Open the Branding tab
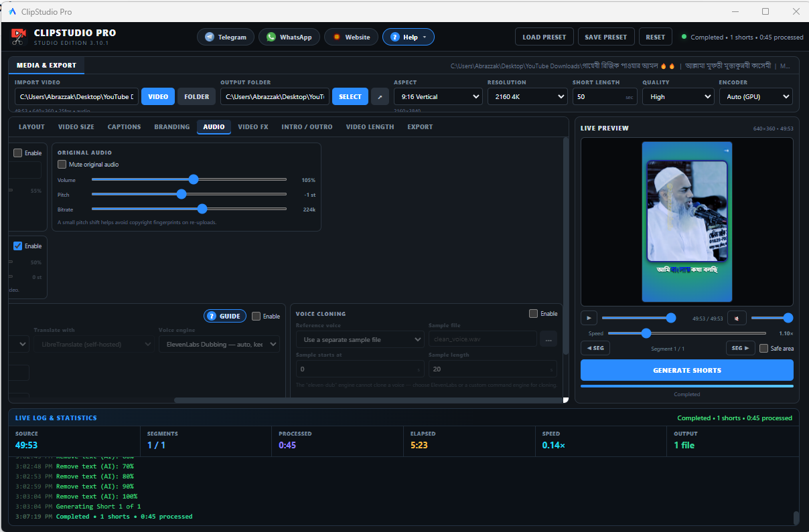Image resolution: width=809 pixels, height=532 pixels. (x=172, y=126)
